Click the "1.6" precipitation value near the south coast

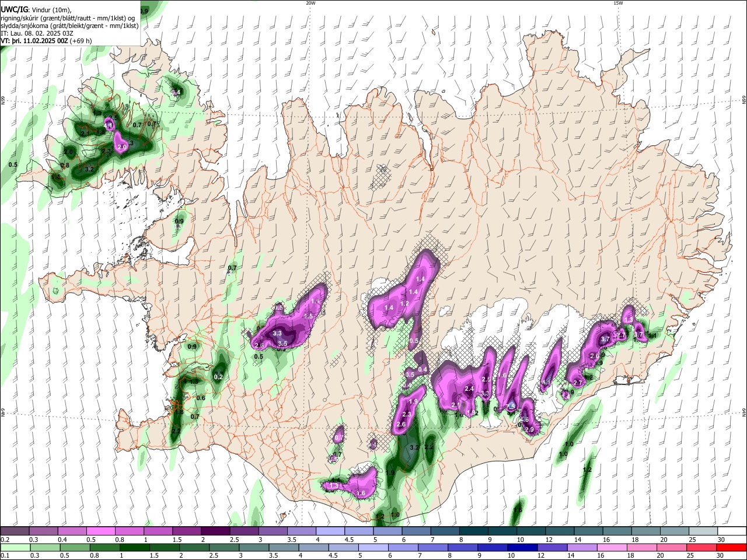pyautogui.click(x=361, y=494)
